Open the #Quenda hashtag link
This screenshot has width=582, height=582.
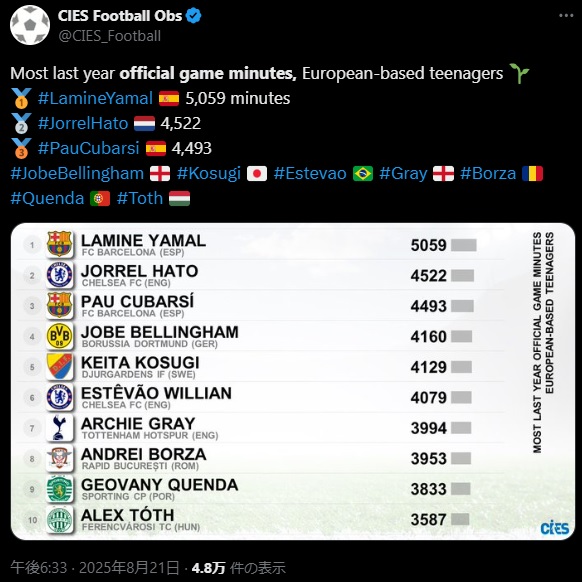(x=47, y=198)
